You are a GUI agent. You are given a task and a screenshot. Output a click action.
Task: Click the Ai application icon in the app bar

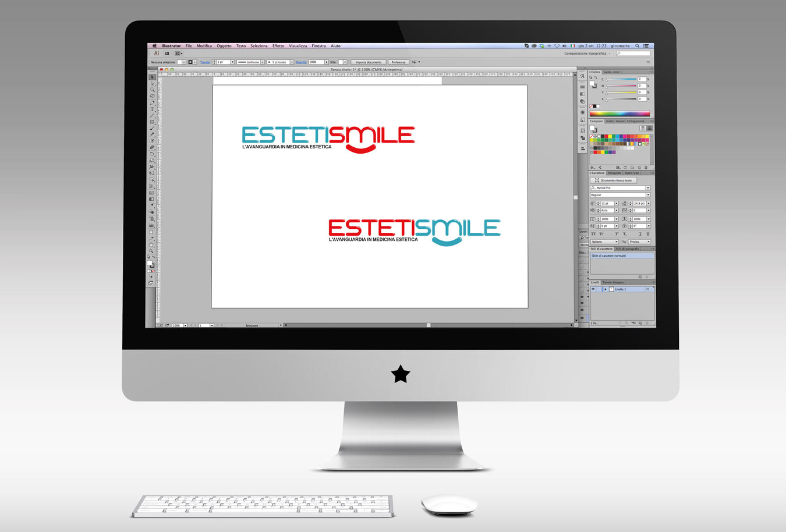coord(156,54)
